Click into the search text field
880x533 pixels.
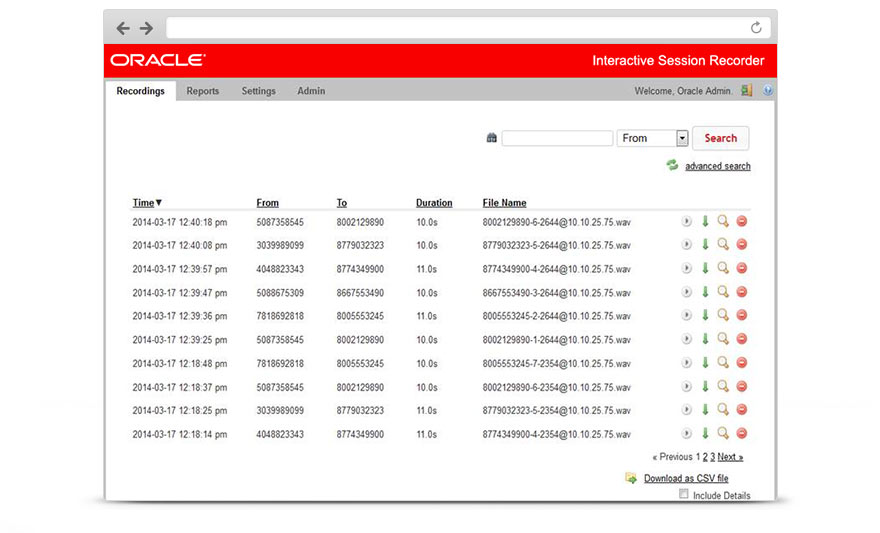557,138
